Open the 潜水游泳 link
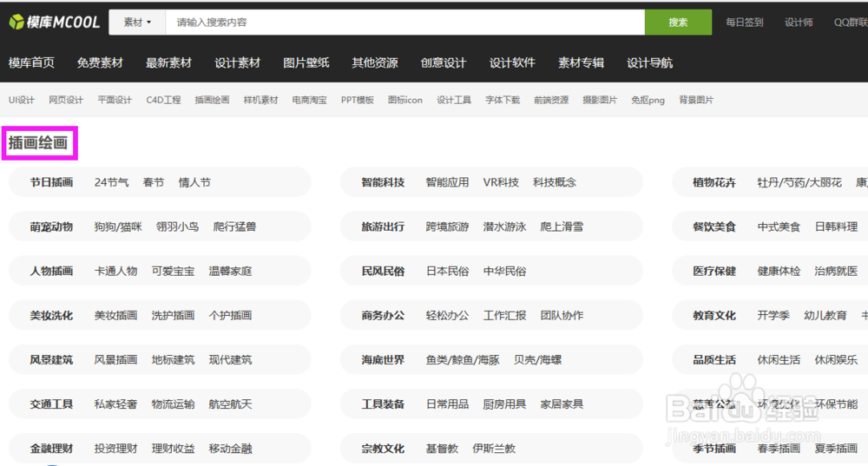The height and width of the screenshot is (466, 868). point(504,226)
